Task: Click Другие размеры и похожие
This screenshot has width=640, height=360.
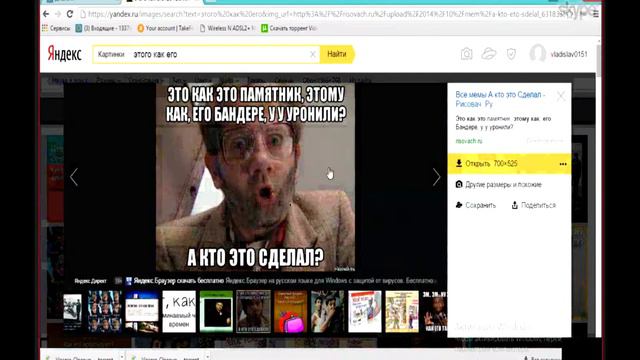Action: (498, 184)
